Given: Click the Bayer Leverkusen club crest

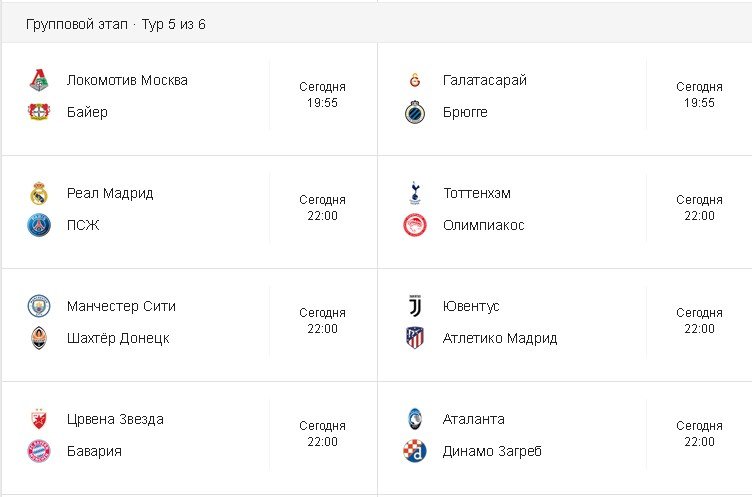Looking at the screenshot, I should coord(39,112).
